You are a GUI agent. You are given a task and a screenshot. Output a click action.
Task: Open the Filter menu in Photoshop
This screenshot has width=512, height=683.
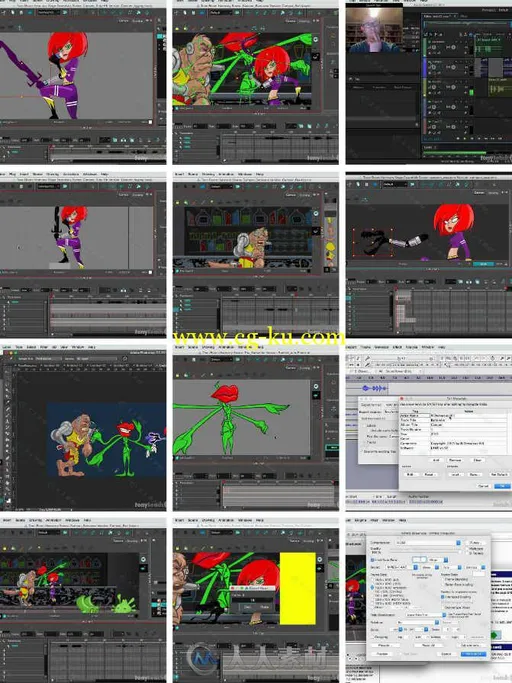tap(44, 347)
